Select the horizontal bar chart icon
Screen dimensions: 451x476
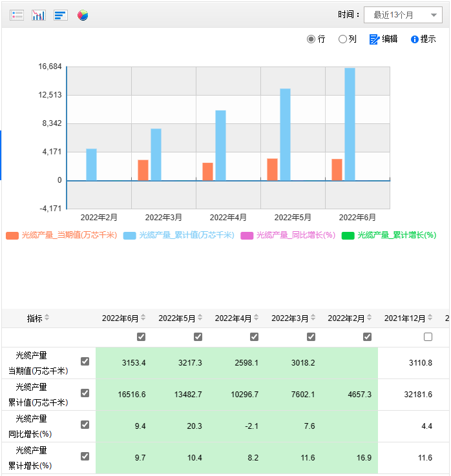(x=61, y=15)
